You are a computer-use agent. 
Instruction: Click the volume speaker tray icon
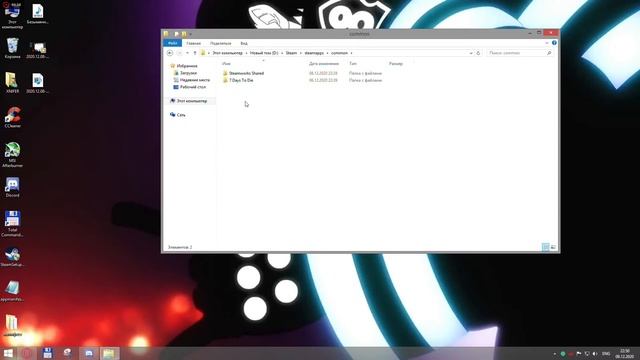coord(595,353)
